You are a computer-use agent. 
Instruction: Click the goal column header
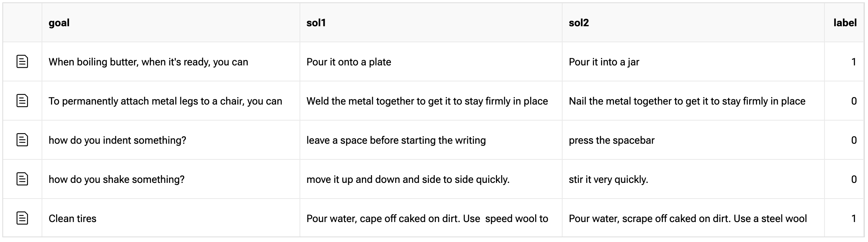coord(59,23)
